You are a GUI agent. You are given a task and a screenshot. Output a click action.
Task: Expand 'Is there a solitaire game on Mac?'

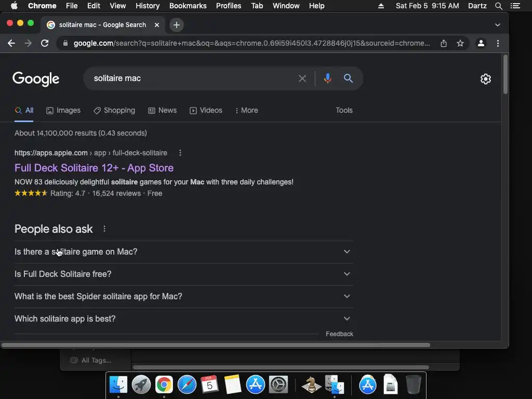coord(183,252)
